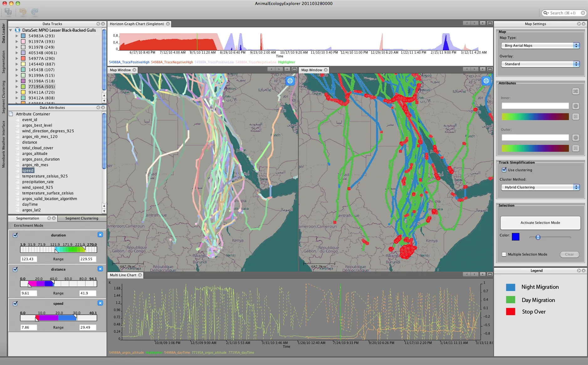Image resolution: width=588 pixels, height=365 pixels.
Task: Click the undo arrow in the toolbar
Action: (x=23, y=12)
